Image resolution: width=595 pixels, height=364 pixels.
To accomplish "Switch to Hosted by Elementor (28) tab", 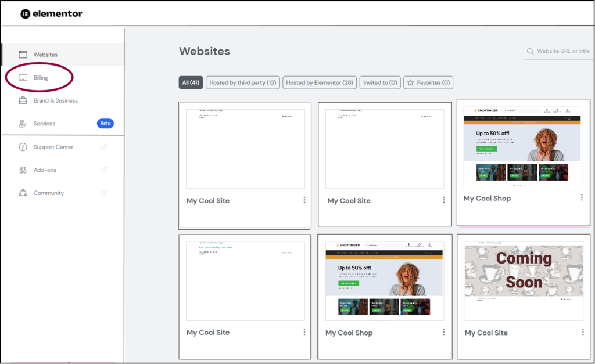I will (x=320, y=83).
